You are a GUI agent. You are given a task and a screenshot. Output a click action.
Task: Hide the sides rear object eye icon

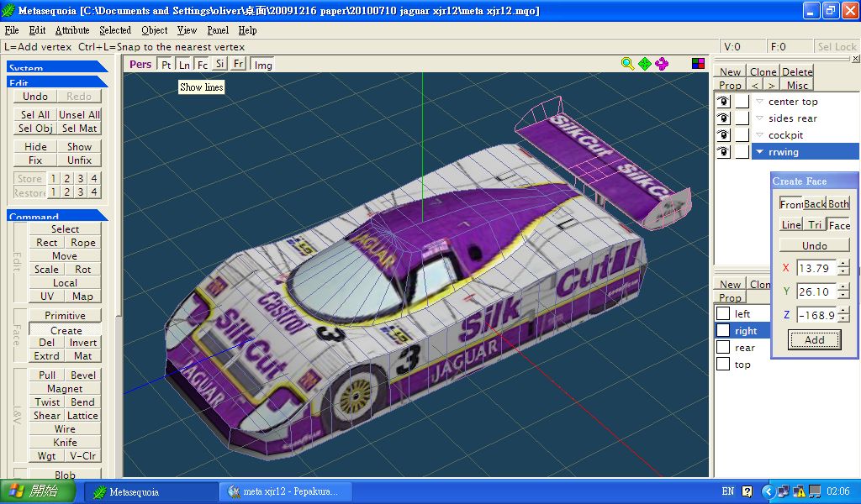pyautogui.click(x=723, y=118)
